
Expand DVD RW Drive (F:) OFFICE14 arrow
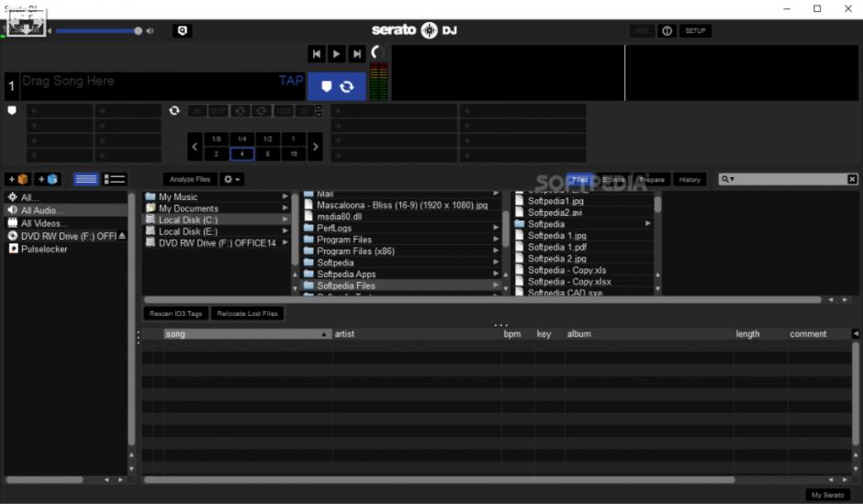click(x=286, y=242)
